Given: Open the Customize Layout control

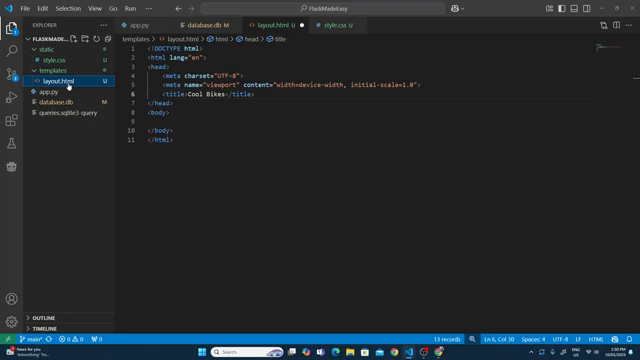Looking at the screenshot, I should coord(549,8).
